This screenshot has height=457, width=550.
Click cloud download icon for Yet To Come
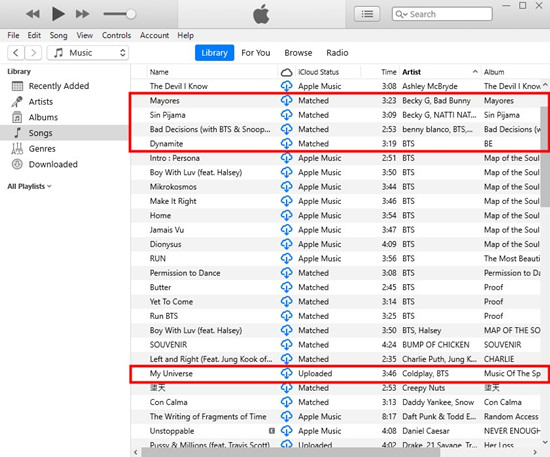click(287, 302)
